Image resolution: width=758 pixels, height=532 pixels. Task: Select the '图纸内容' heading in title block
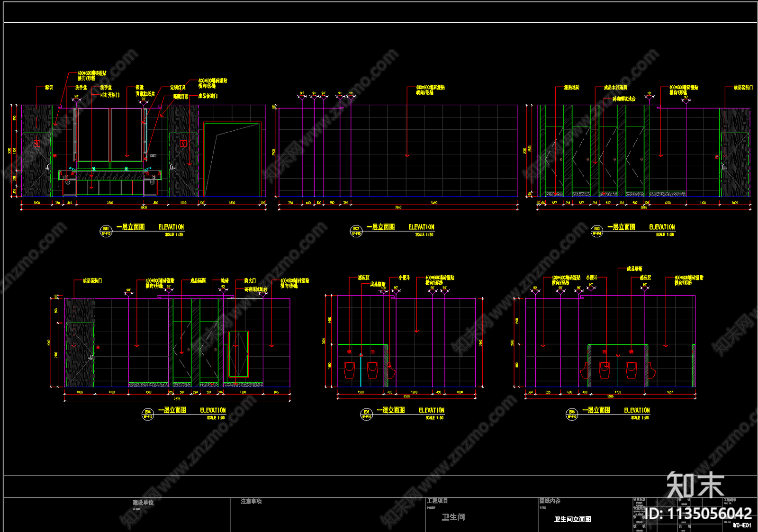[550, 501]
